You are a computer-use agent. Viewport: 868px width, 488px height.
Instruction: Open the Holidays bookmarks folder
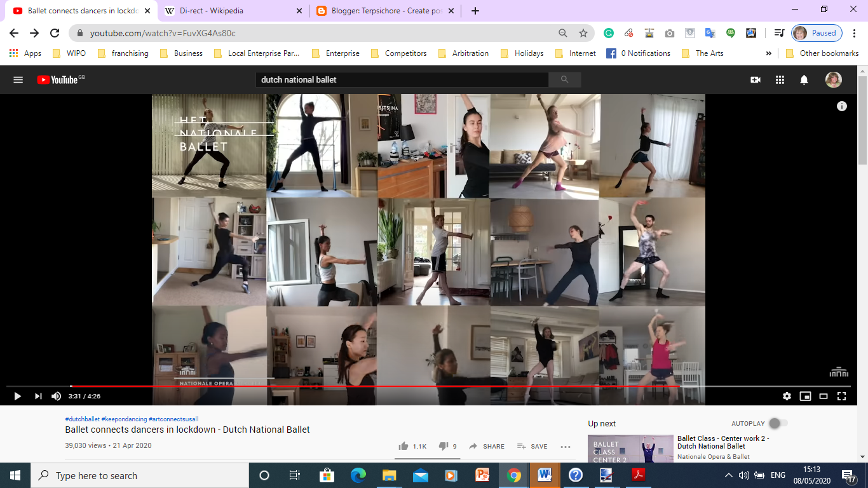522,53
